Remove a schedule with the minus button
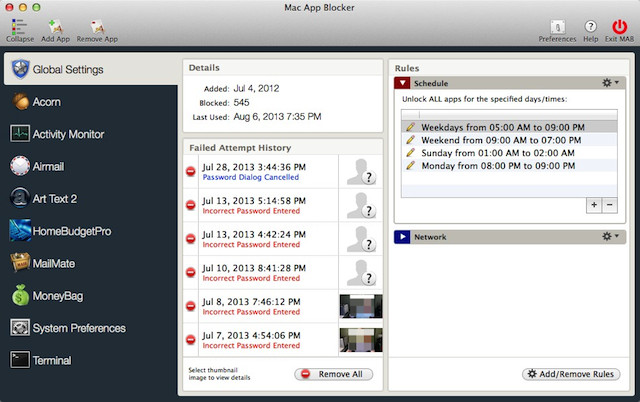This screenshot has height=402, width=640. click(x=609, y=205)
